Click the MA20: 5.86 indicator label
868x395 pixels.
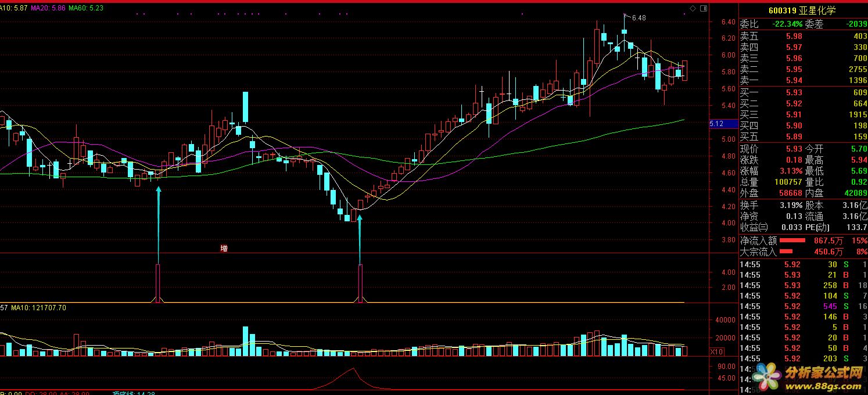click(x=48, y=8)
